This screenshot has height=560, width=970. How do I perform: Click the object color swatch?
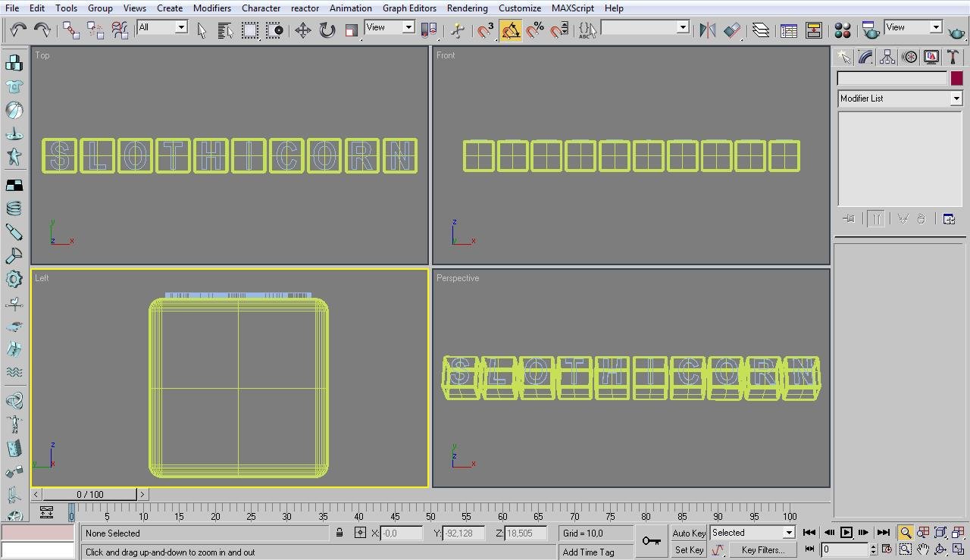click(956, 78)
